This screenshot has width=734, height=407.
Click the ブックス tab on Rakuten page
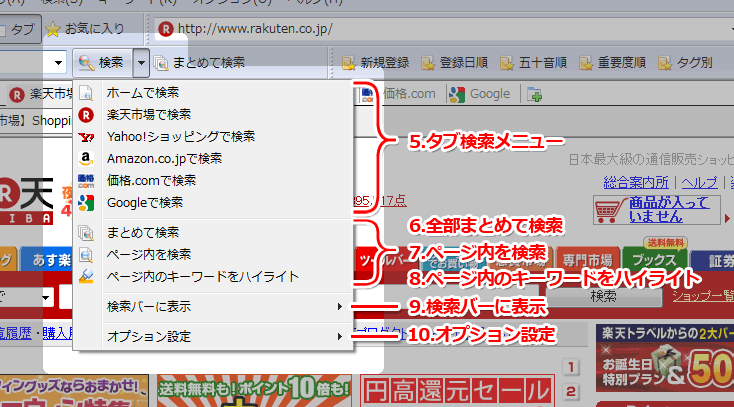pos(654,259)
